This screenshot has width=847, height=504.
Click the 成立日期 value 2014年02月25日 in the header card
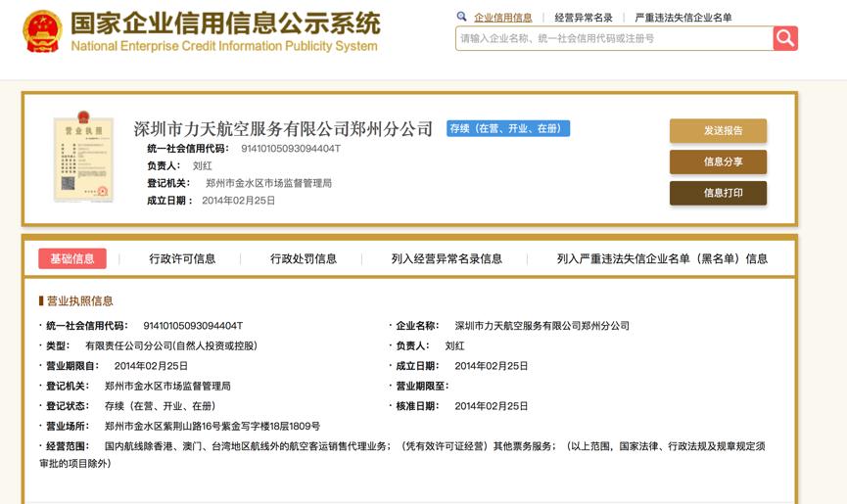[238, 201]
